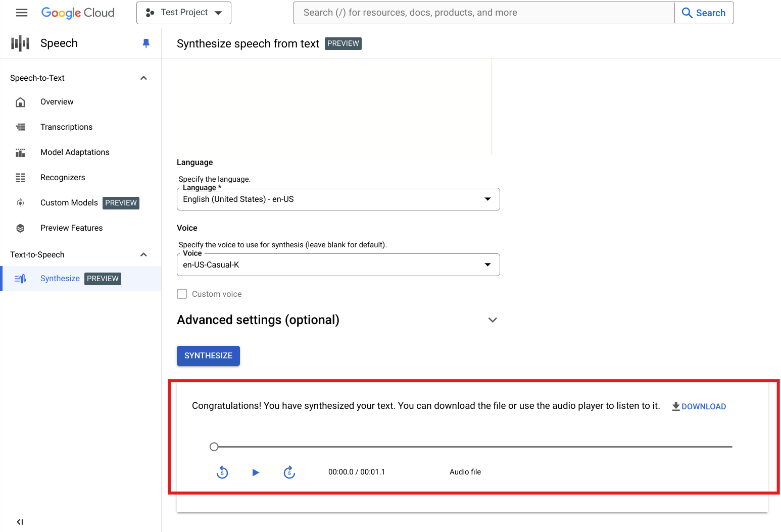This screenshot has width=781, height=532.
Task: Click the Google Cloud logo
Action: [x=78, y=13]
